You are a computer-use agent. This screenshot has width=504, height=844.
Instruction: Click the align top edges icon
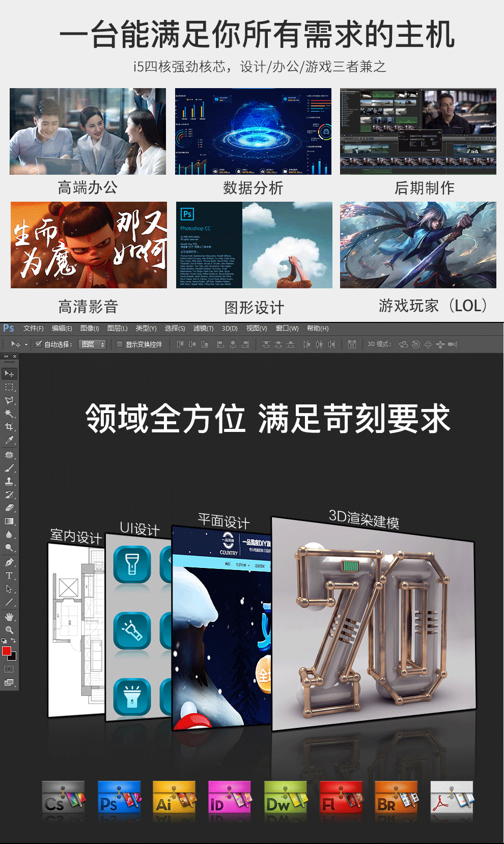point(180,344)
